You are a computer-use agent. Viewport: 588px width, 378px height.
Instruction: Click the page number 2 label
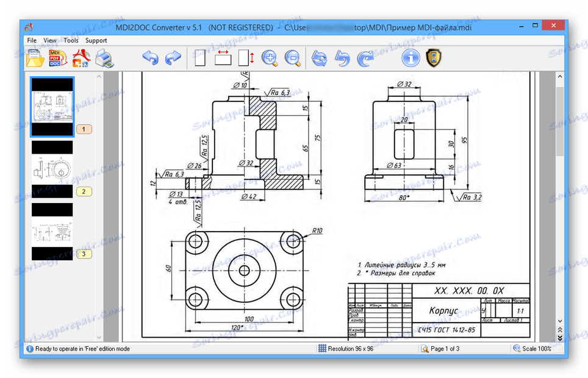tap(84, 191)
